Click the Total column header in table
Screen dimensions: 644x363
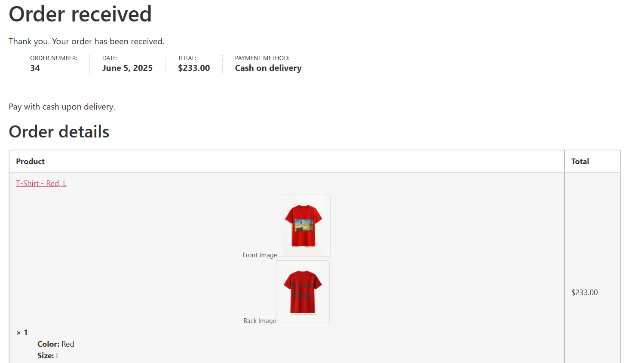(580, 162)
